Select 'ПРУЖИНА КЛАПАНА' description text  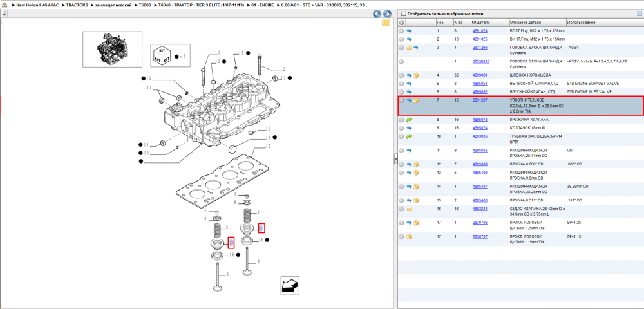[528, 120]
